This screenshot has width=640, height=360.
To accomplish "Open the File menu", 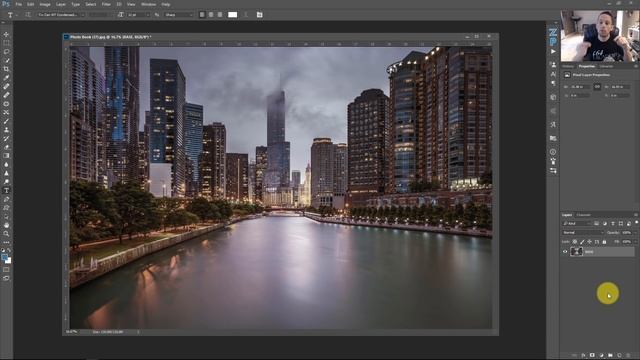I will 19,4.
